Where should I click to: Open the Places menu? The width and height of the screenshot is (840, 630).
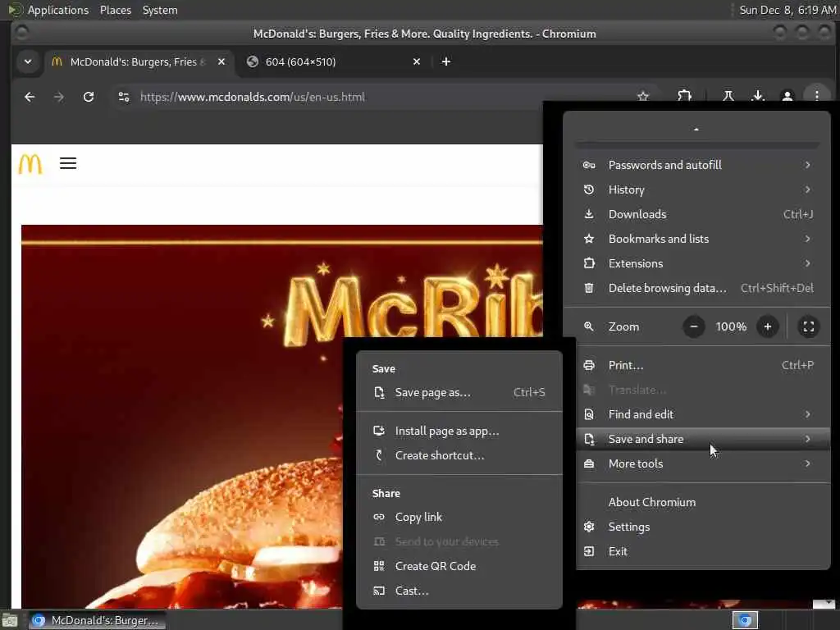(115, 10)
